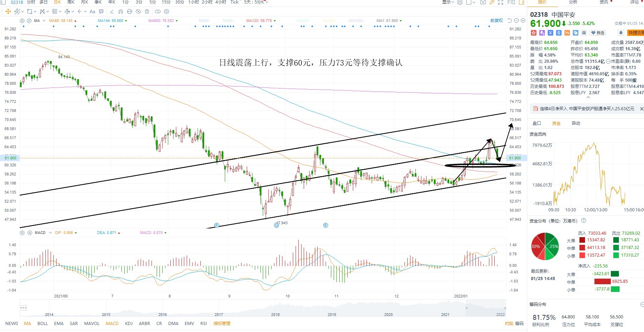Hide all drawings with crossed-eye icon
Viewport: 644px width, 332px height.
(138, 12)
